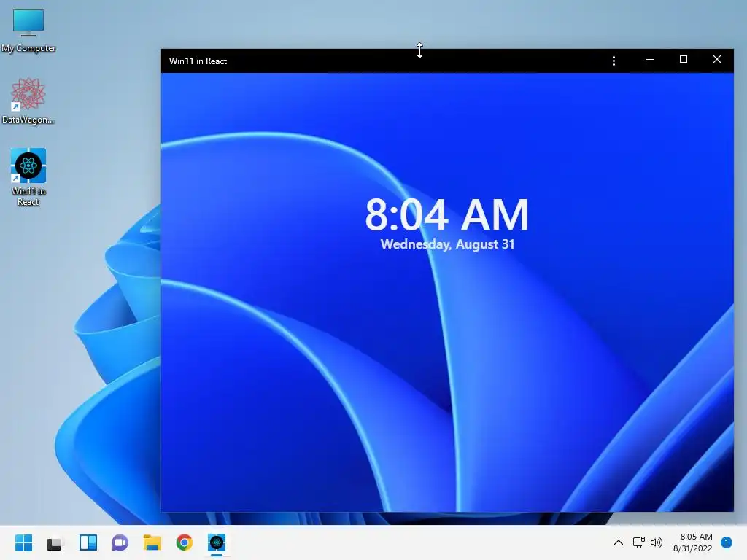
Task: Launch the Chat app from the taskbar
Action: tap(120, 542)
